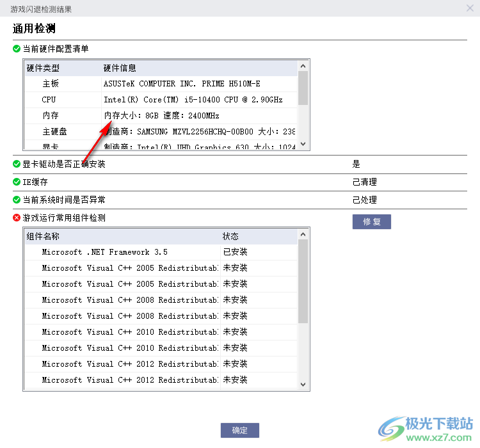Select the SAMSUNG MZVL2256HCHQ-00B00 disk info cell
Viewport: 480px width, 448px height.
coord(199,132)
